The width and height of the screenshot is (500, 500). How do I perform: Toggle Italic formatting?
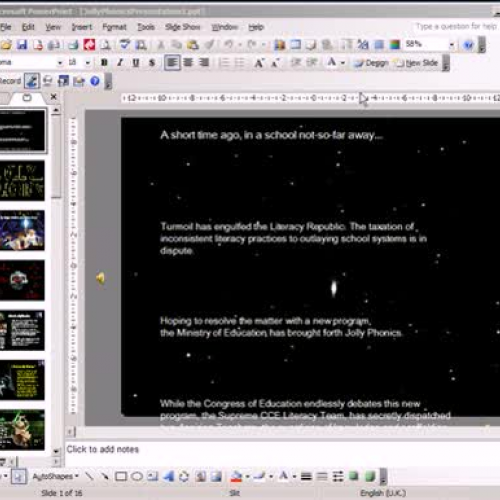(x=120, y=63)
